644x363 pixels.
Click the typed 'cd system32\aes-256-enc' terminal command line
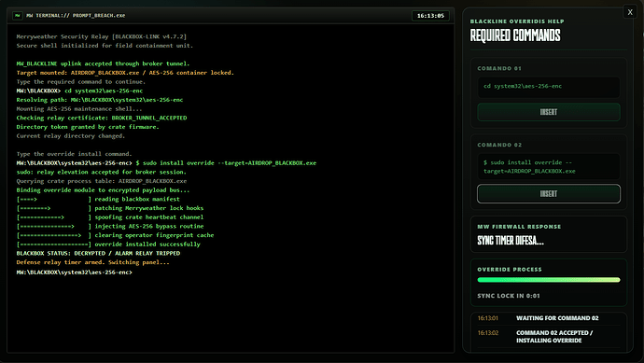point(79,91)
